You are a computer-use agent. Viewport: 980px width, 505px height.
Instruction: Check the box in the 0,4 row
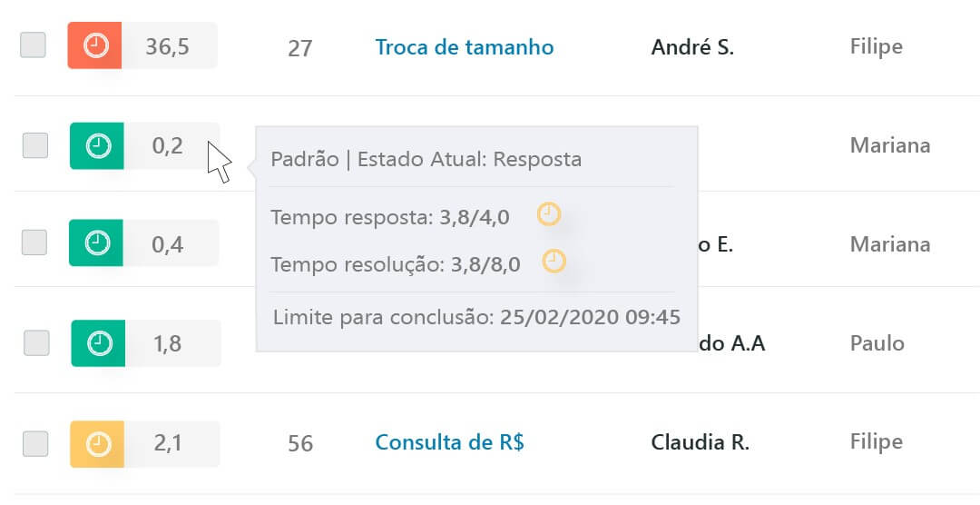[34, 243]
